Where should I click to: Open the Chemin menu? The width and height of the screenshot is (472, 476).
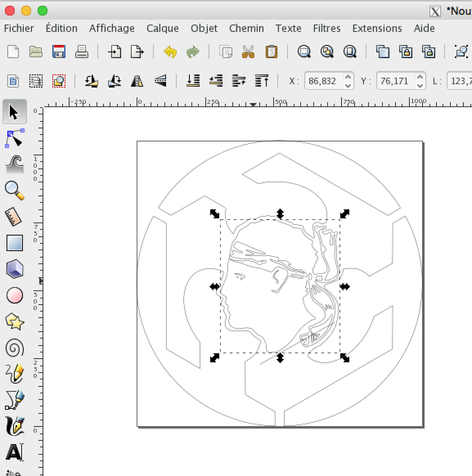click(247, 28)
